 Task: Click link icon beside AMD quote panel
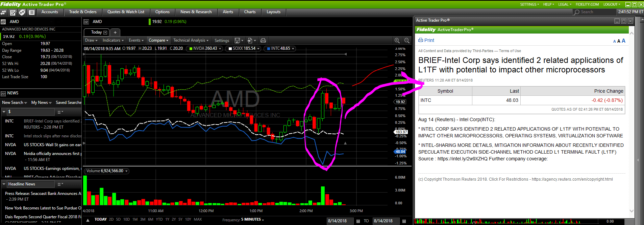pos(3,22)
